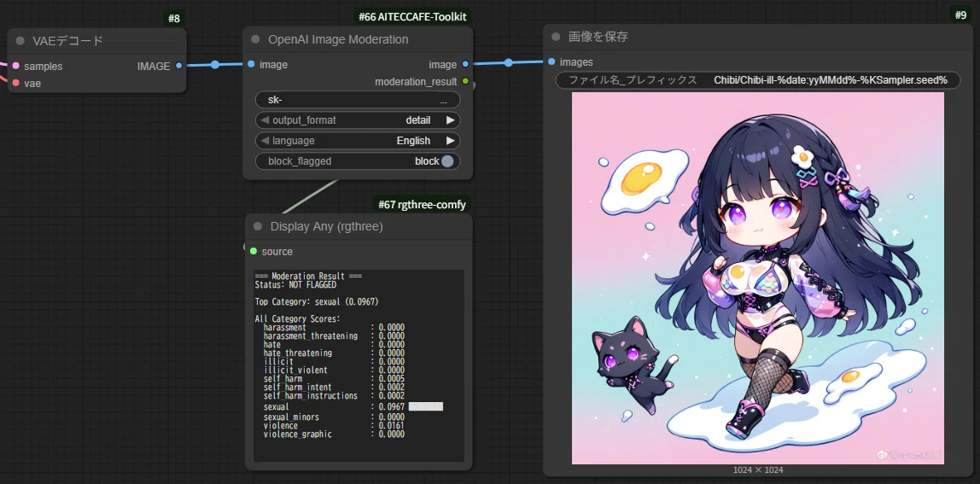Viewport: 980px width, 484px height.
Task: Switch language to next option with the right arrow
Action: [x=450, y=141]
